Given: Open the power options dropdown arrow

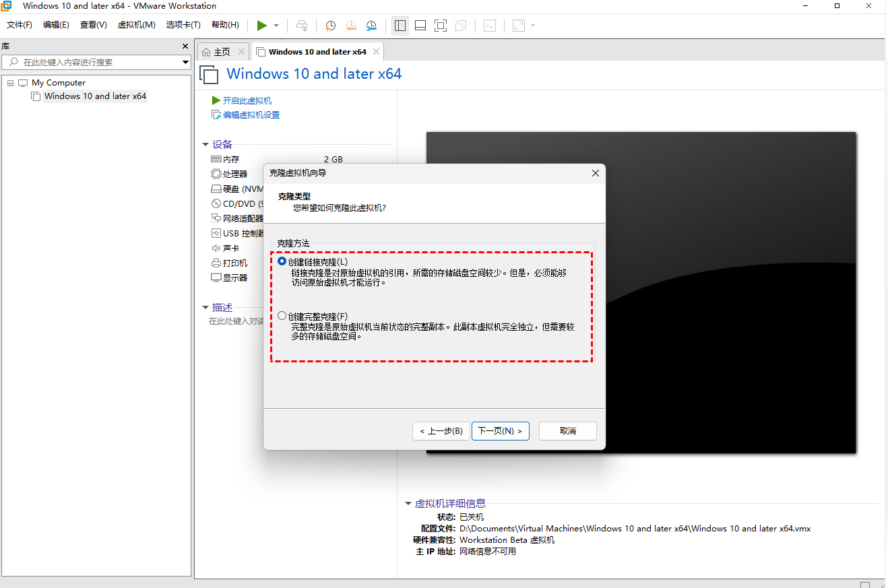Looking at the screenshot, I should [276, 26].
